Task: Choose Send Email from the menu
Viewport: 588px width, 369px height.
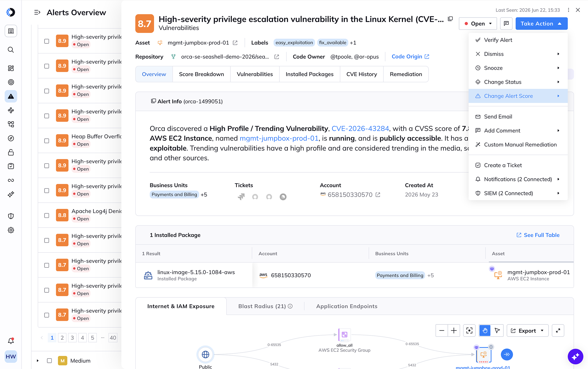Action: tap(518, 117)
